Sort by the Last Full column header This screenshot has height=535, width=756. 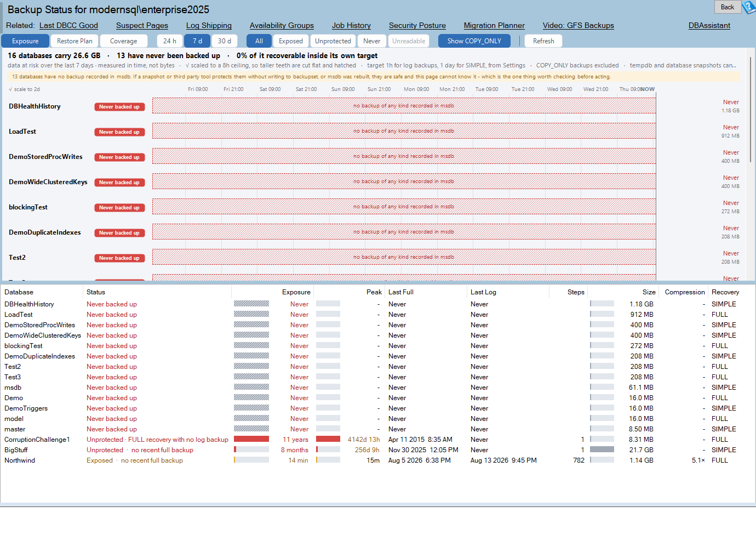coord(426,292)
